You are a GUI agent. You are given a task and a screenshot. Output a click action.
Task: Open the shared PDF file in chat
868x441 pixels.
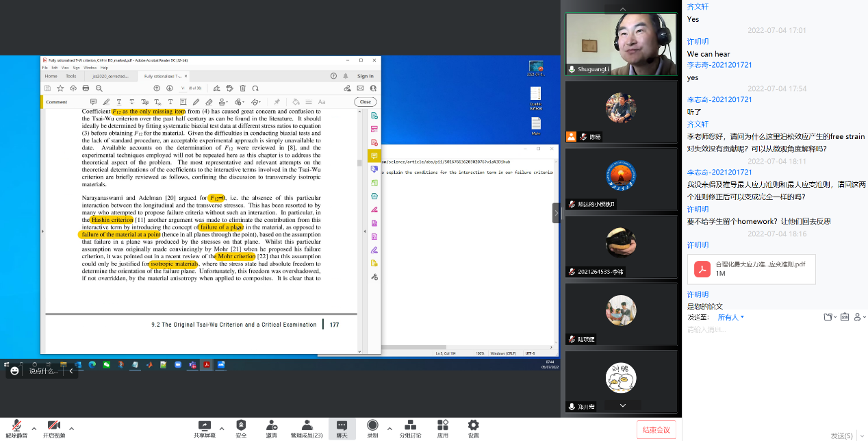[751, 268]
